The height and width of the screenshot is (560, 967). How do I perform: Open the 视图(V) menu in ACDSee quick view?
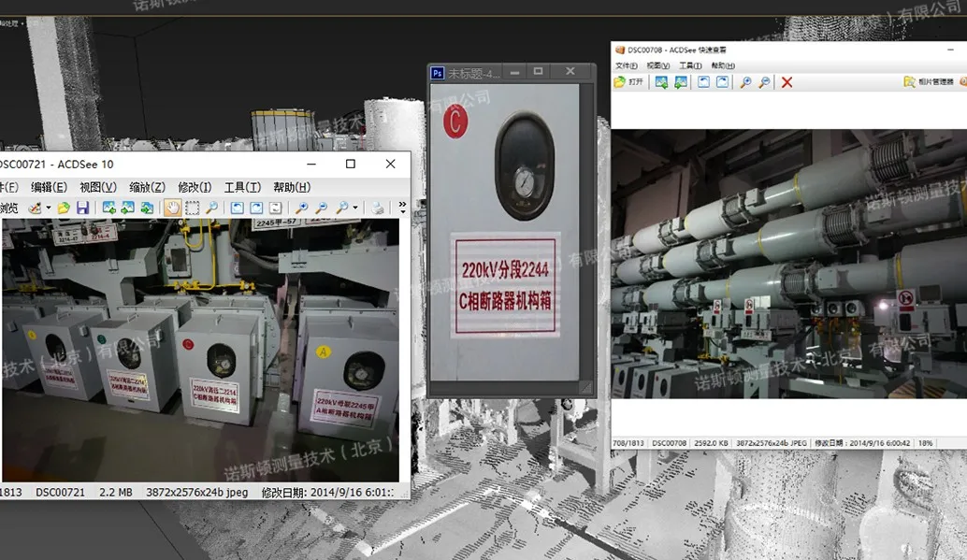(658, 65)
